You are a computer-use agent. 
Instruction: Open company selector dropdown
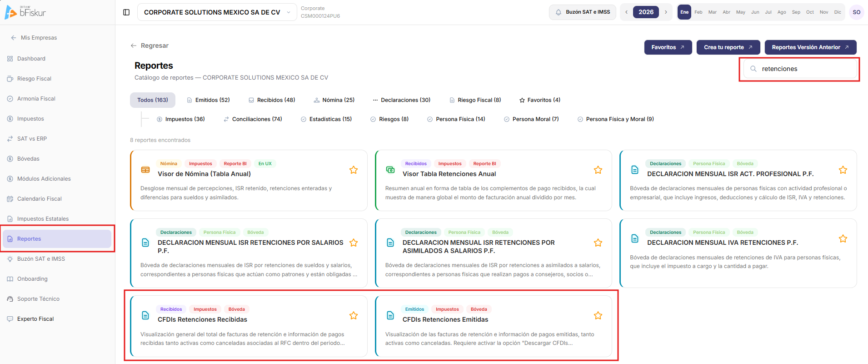tap(217, 12)
